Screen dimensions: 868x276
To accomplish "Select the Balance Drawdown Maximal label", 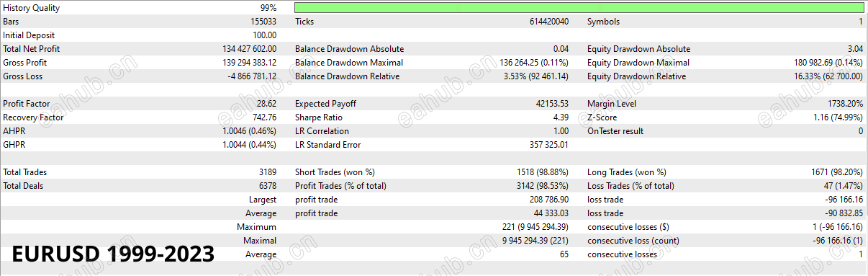I will (349, 63).
